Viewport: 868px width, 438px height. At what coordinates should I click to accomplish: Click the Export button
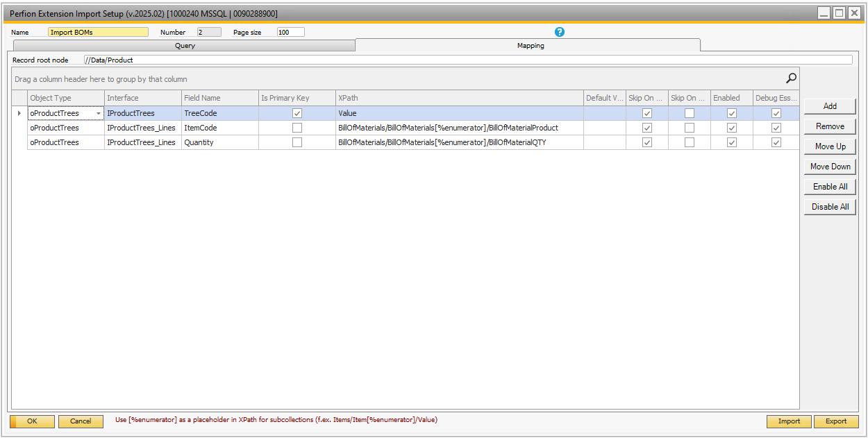(836, 421)
